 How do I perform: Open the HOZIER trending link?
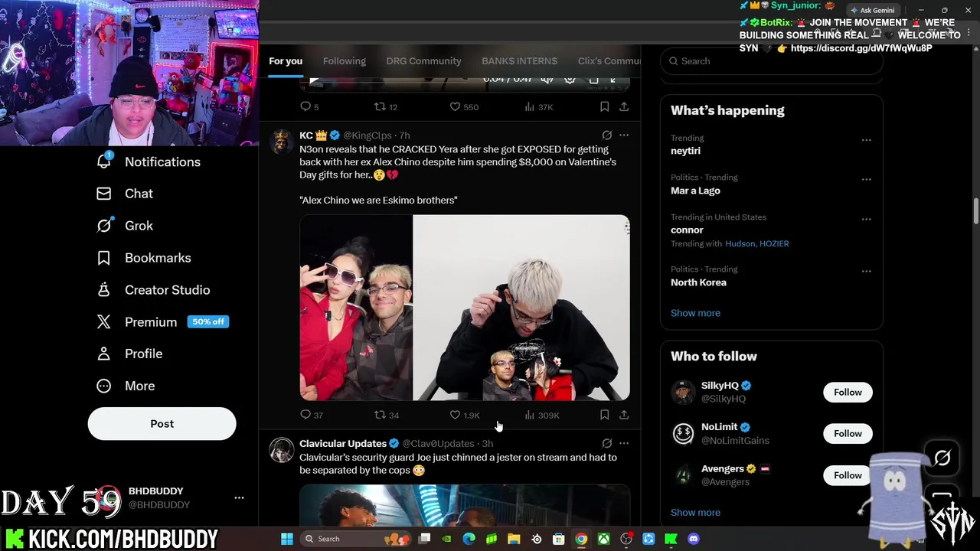point(774,243)
